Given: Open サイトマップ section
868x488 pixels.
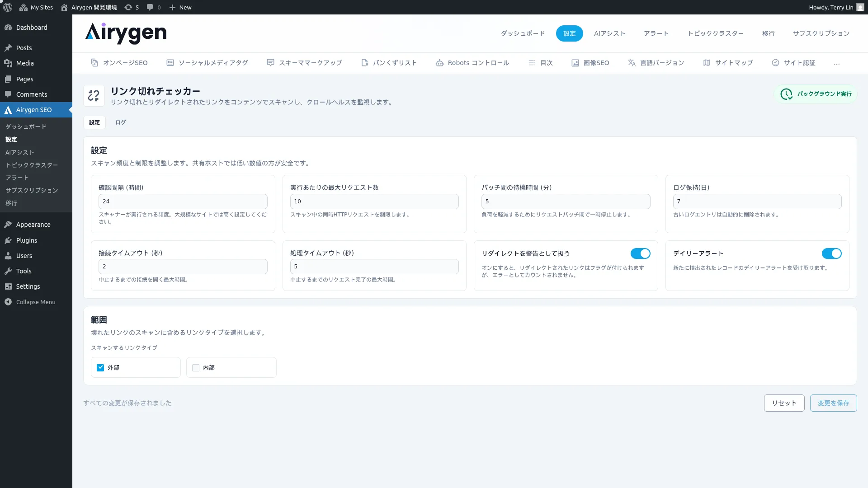Looking at the screenshot, I should [728, 63].
